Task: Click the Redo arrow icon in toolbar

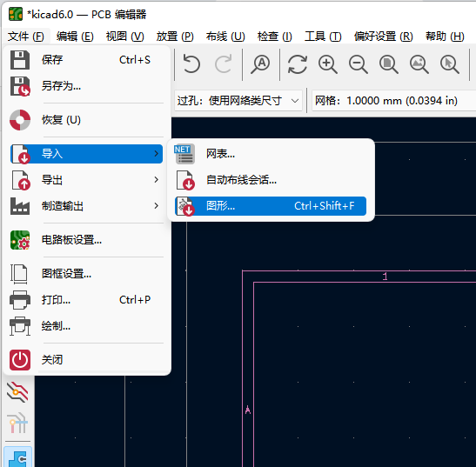Action: pos(223,63)
